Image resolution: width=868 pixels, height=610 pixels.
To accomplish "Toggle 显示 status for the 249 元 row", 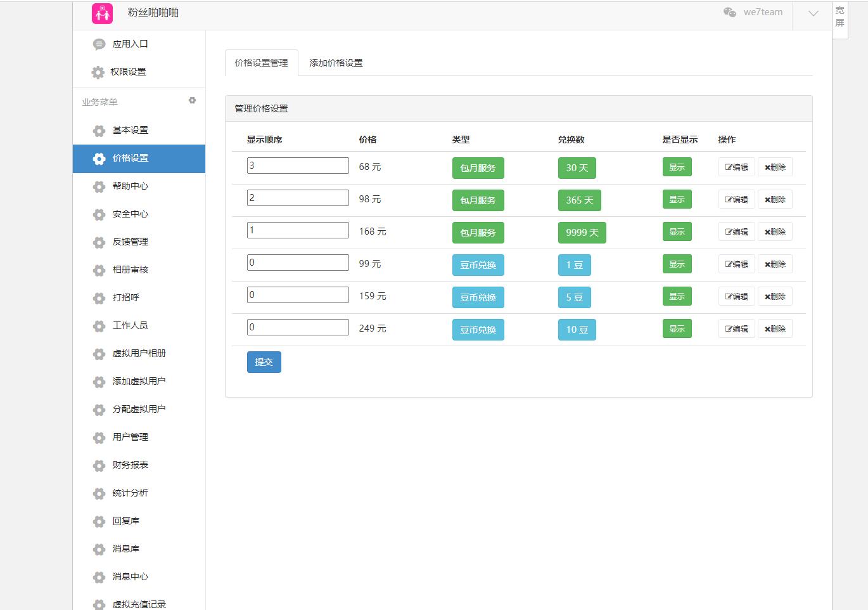I will [677, 329].
